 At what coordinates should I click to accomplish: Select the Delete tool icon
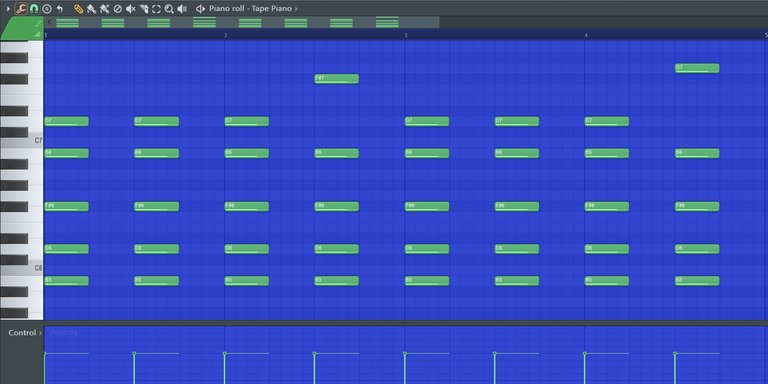click(118, 8)
